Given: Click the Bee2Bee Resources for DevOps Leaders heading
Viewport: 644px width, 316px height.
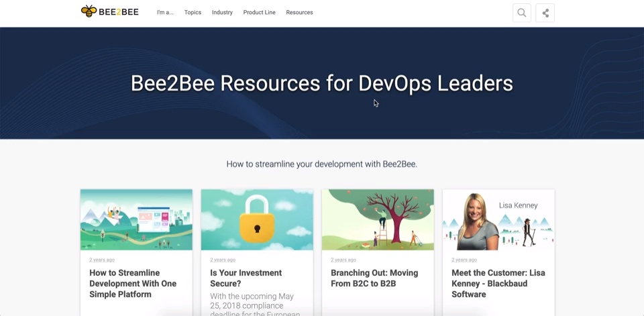Looking at the screenshot, I should pyautogui.click(x=322, y=83).
